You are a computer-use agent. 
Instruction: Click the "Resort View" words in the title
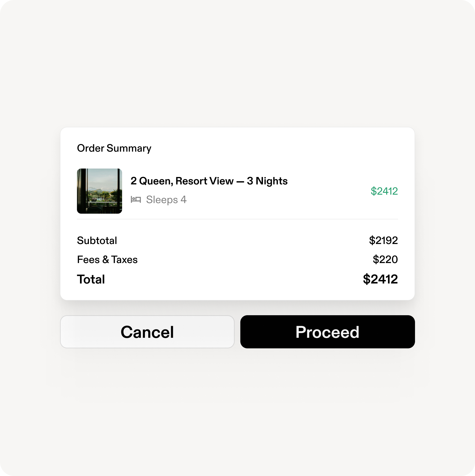tap(204, 181)
